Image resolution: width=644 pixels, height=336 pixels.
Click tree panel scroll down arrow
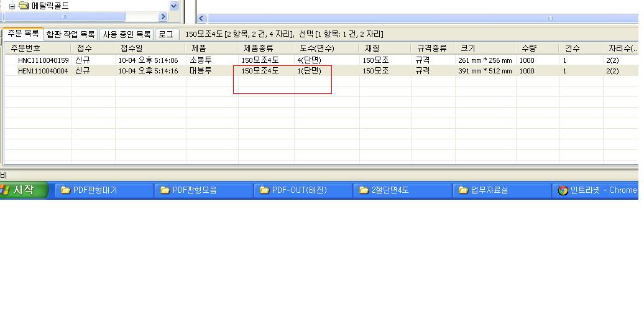173,6
